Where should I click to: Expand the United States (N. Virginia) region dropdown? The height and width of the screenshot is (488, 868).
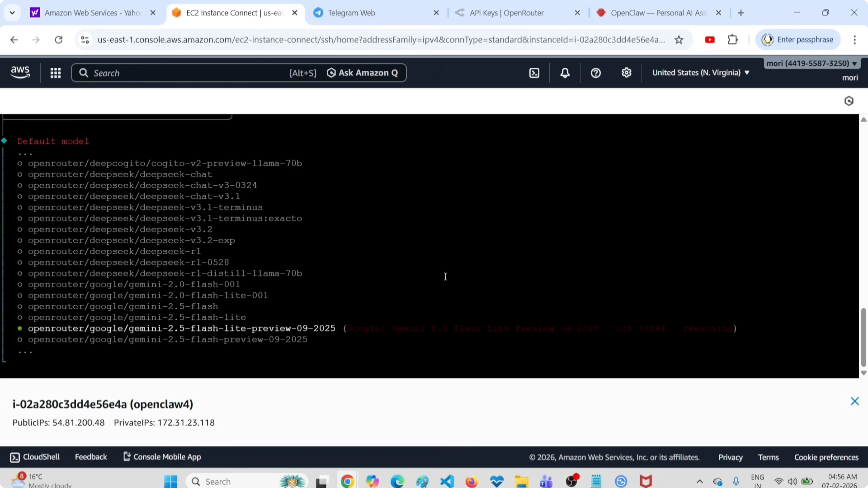coord(701,73)
